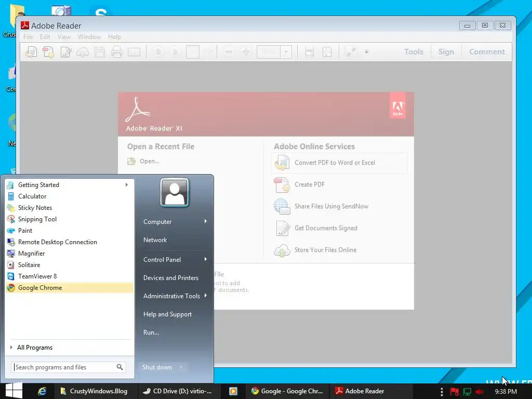Viewport: 532px width, 399px height.
Task: Click the zoom in plus icon
Action: click(246, 52)
